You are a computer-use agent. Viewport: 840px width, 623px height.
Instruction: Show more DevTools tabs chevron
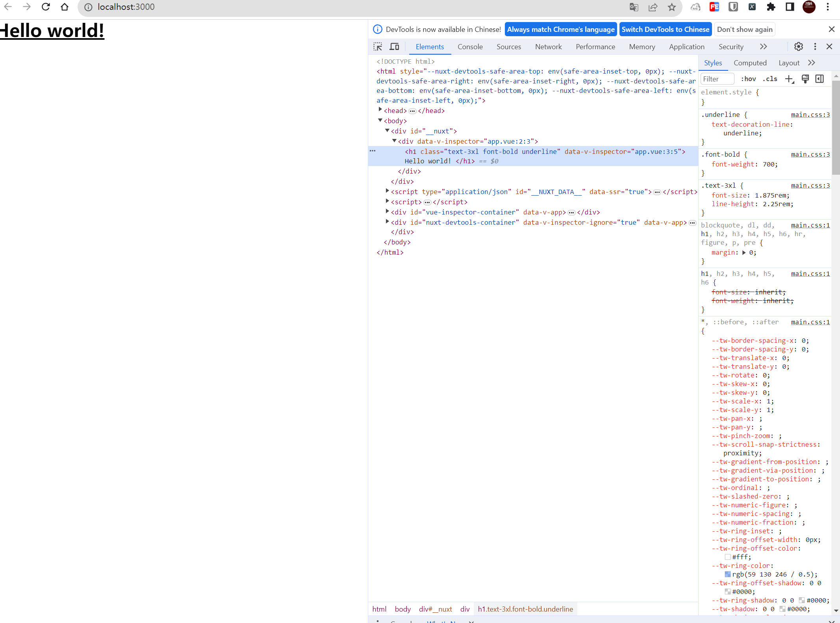pyautogui.click(x=763, y=46)
